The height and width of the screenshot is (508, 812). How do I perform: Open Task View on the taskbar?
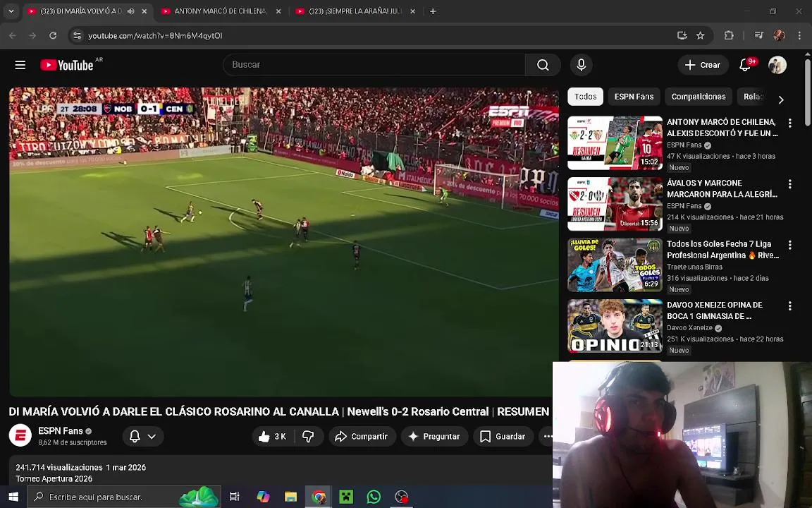pyautogui.click(x=234, y=497)
